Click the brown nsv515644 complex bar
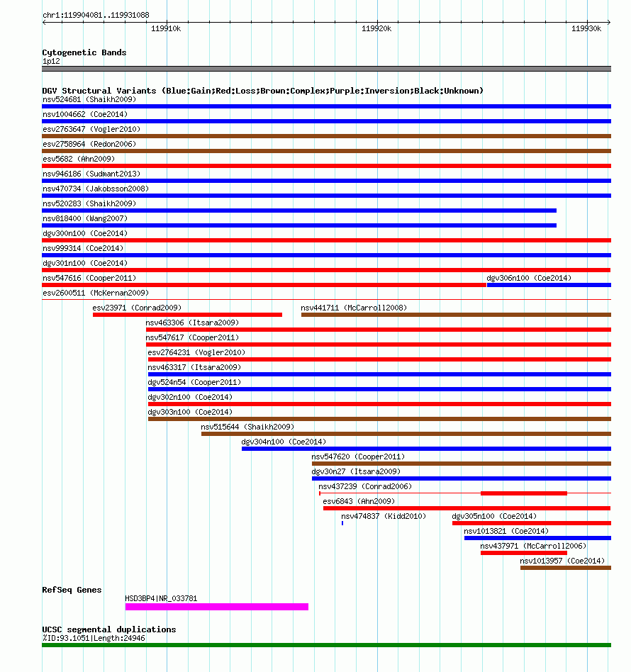Screen dimensions: 631x672 (x=406, y=434)
